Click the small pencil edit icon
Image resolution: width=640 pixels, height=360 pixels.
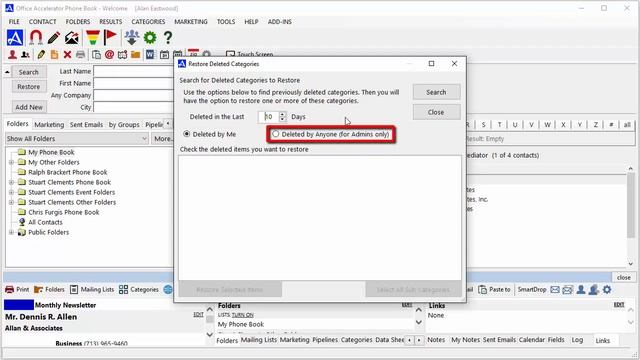[x=41, y=54]
